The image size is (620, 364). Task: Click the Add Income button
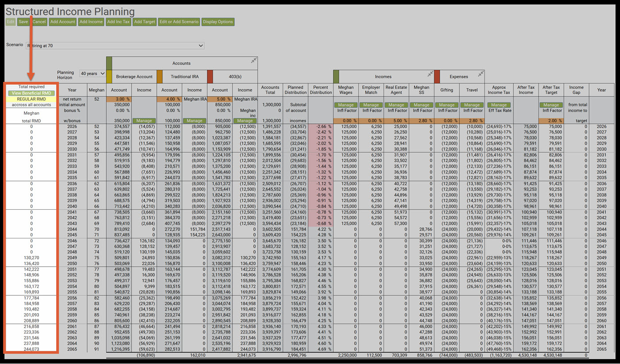[91, 22]
